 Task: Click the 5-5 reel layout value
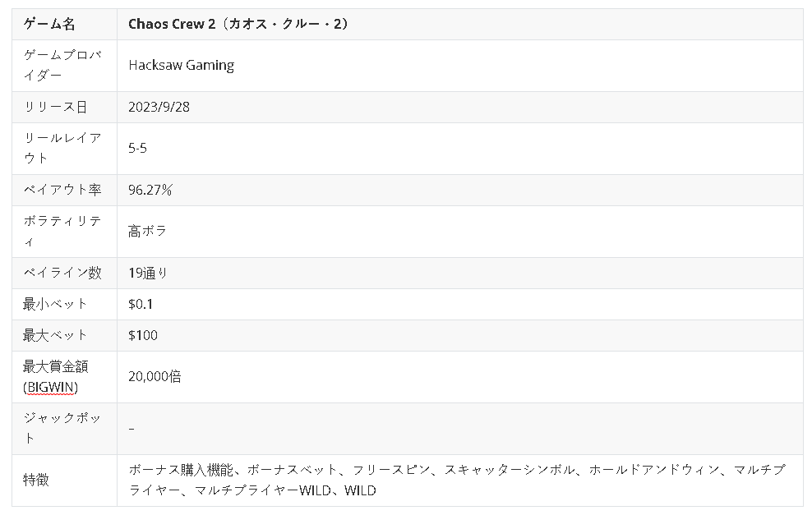click(137, 149)
